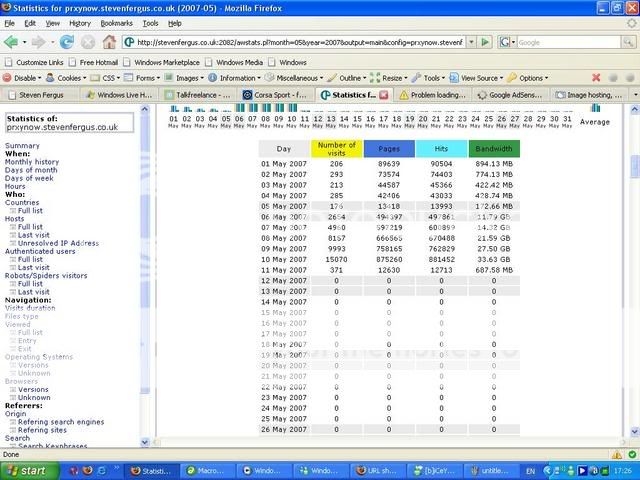The image size is (640, 480).
Task: Open the Resize dropdown in developer toolbar
Action: [x=392, y=78]
